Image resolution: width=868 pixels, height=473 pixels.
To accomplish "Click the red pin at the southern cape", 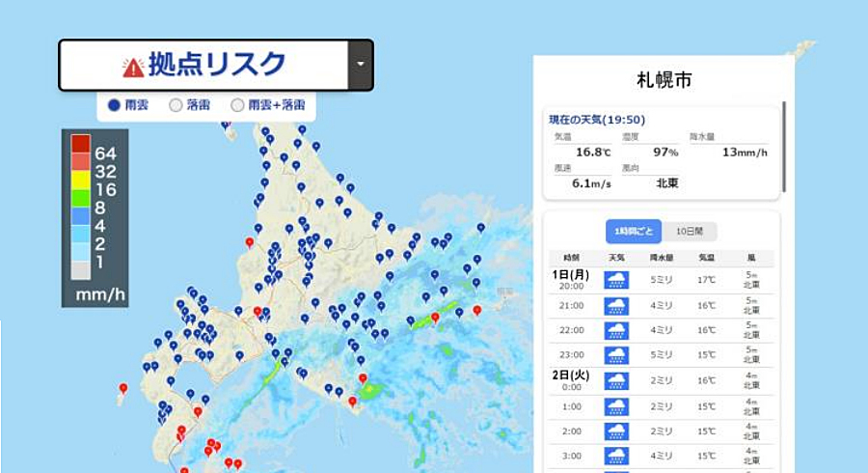I will (x=352, y=401).
